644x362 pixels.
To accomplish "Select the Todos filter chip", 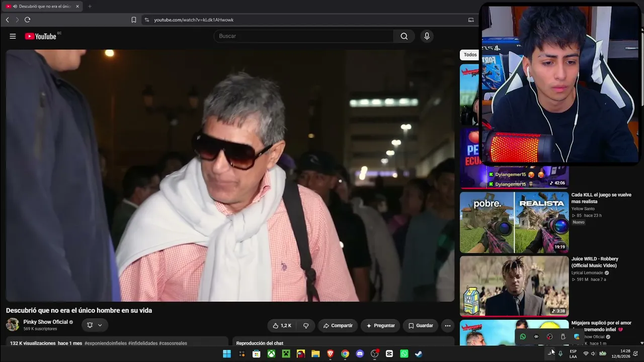I will point(470,55).
